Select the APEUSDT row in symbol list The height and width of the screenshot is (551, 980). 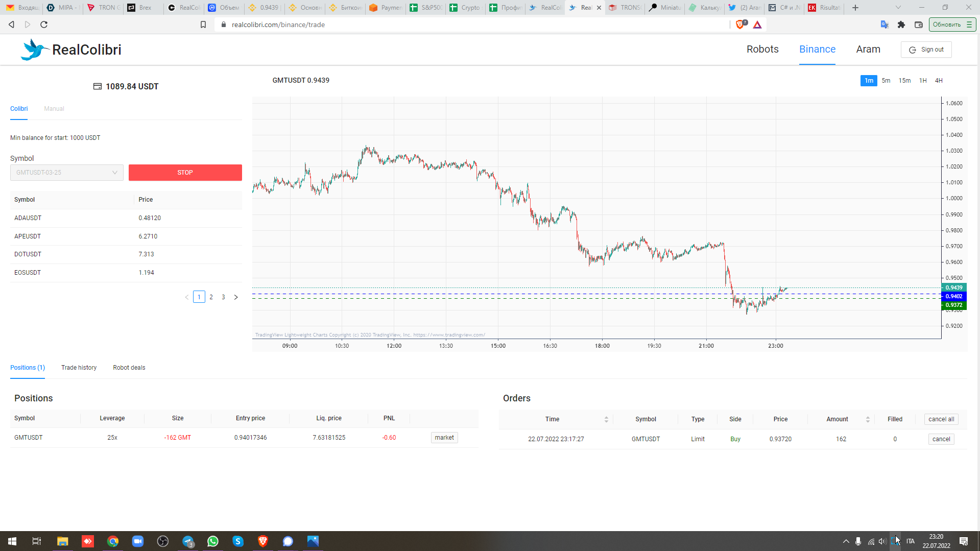click(x=126, y=236)
